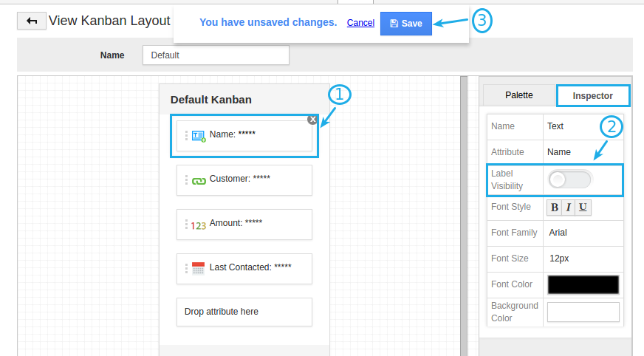The image size is (644, 356).
Task: Open the black Font Color swatch
Action: (583, 285)
